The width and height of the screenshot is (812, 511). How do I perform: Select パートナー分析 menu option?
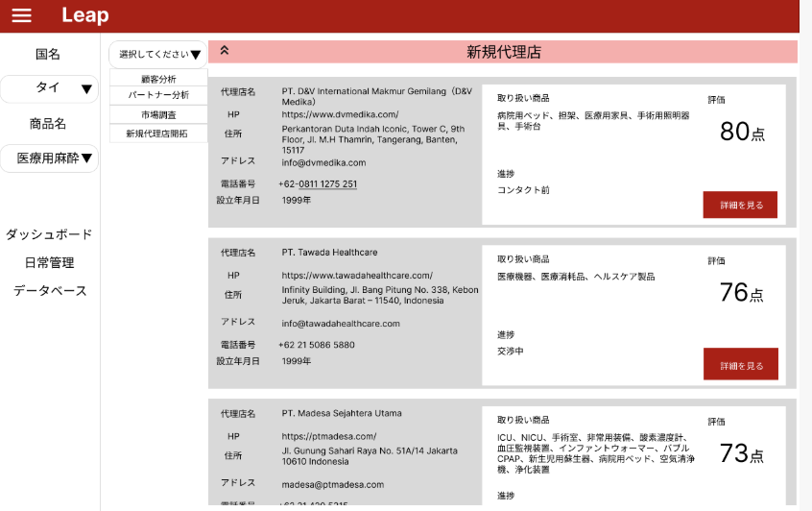[158, 96]
